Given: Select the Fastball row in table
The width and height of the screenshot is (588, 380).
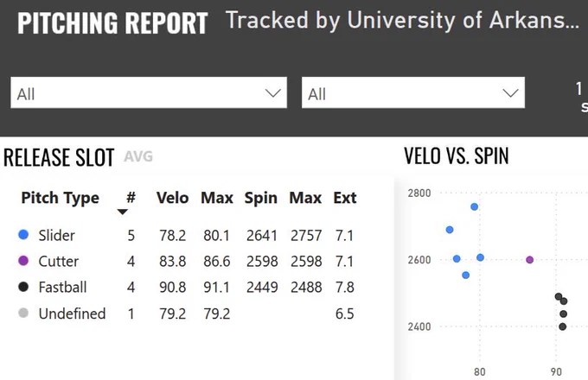Looking at the screenshot, I should tap(187, 287).
